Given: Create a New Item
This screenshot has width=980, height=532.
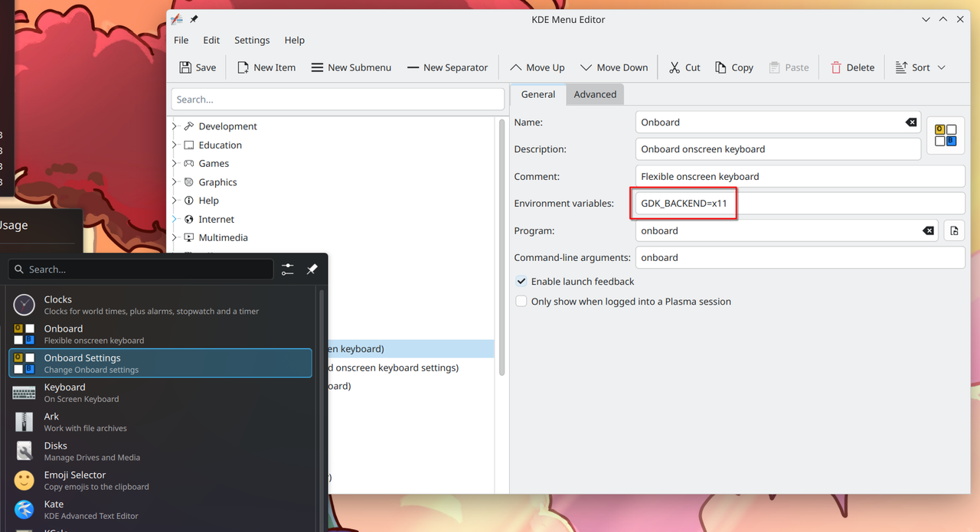Looking at the screenshot, I should pyautogui.click(x=266, y=67).
